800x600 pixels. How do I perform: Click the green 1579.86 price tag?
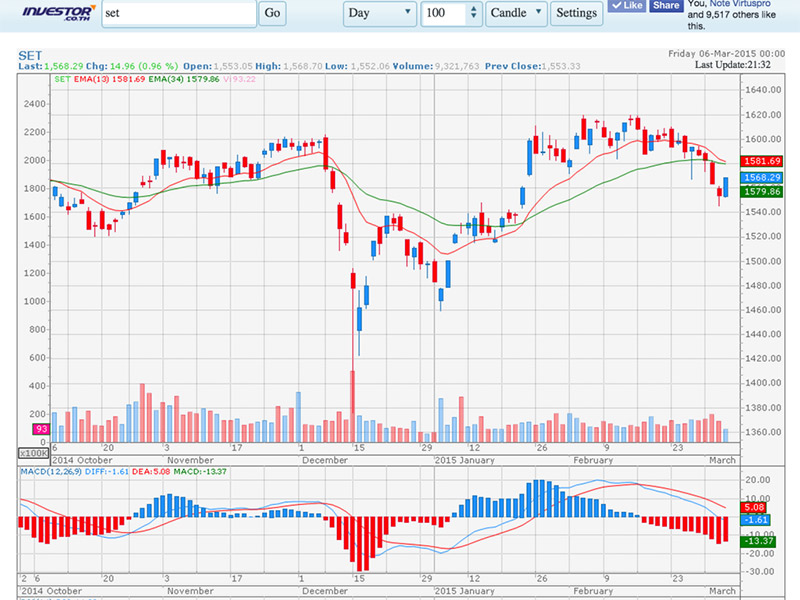pos(761,192)
